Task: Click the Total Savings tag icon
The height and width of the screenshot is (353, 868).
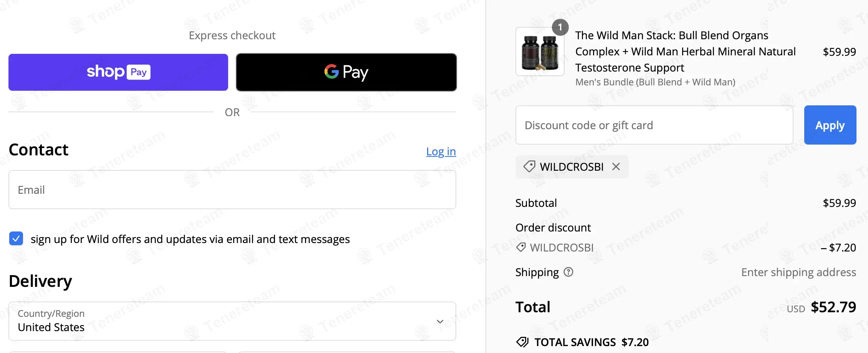Action: pyautogui.click(x=522, y=342)
